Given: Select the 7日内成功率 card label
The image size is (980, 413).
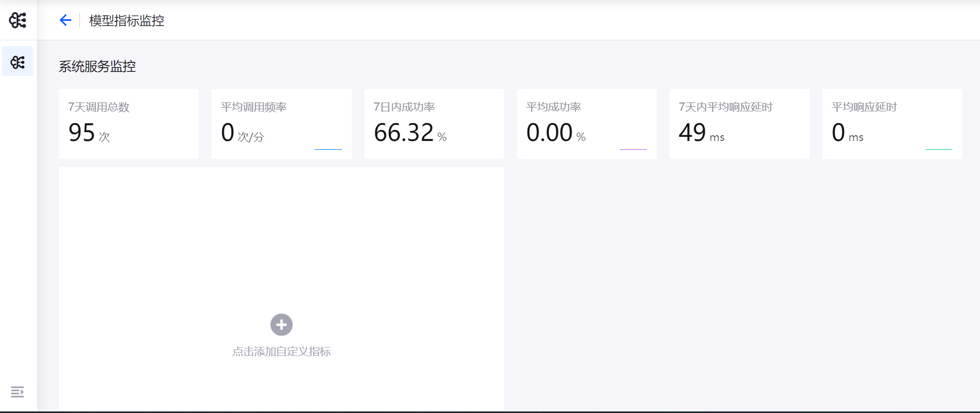Looking at the screenshot, I should pos(404,107).
